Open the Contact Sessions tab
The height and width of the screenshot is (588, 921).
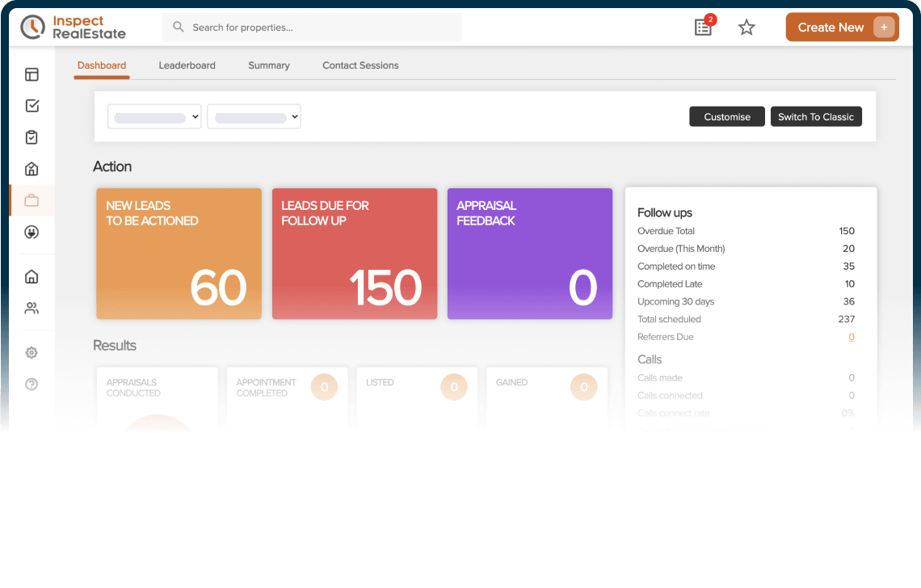360,65
